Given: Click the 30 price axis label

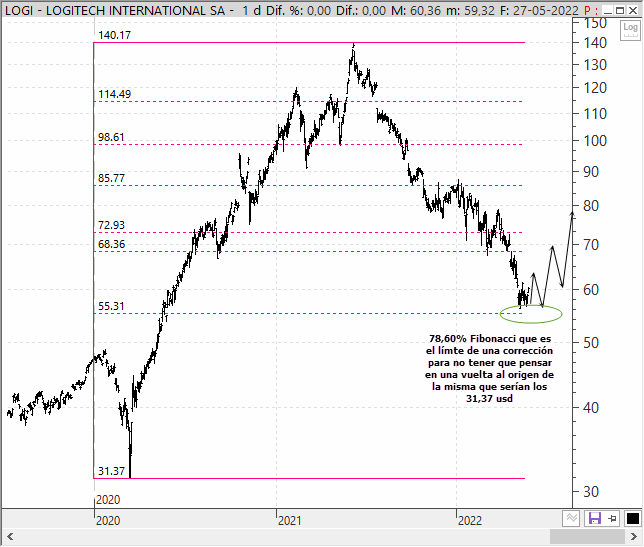Looking at the screenshot, I should (591, 492).
